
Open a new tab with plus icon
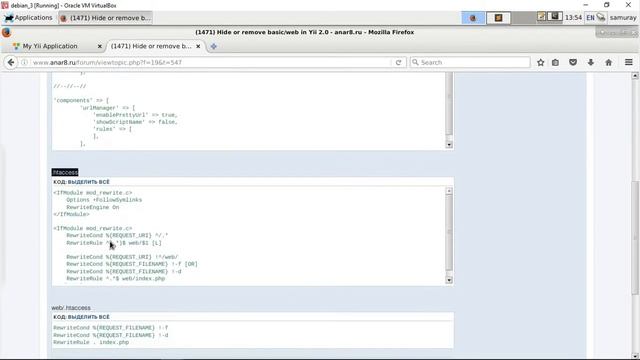(213, 46)
